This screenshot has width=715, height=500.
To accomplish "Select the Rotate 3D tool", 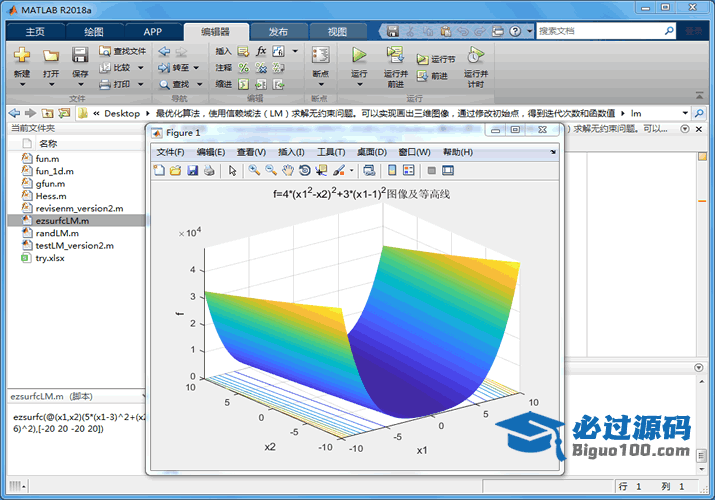I will point(304,171).
